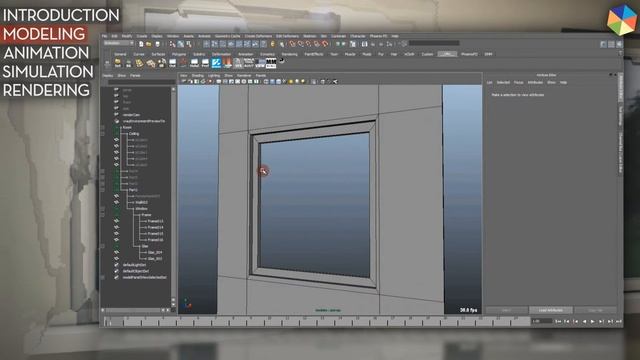The width and height of the screenshot is (640, 360).
Task: Click inside the time slider ruler
Action: [x=316, y=321]
